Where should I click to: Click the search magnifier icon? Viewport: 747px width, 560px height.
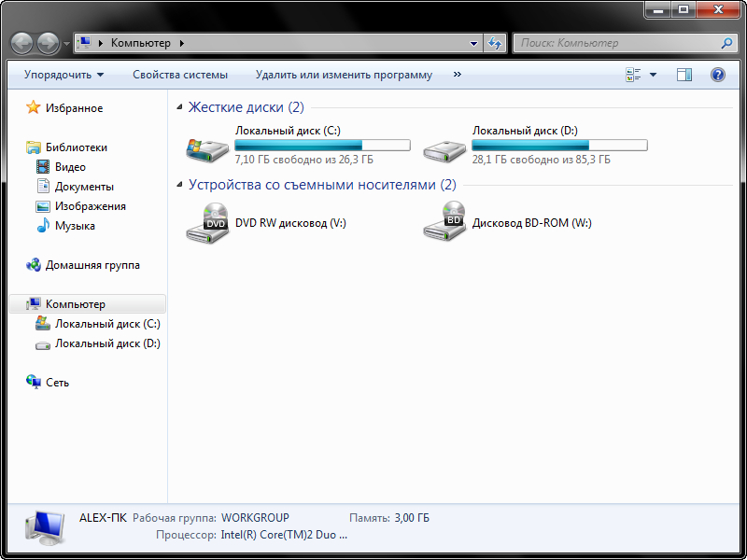[726, 43]
